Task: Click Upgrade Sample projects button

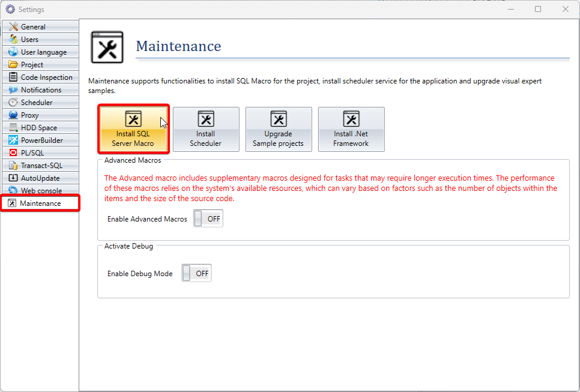Action: click(279, 129)
